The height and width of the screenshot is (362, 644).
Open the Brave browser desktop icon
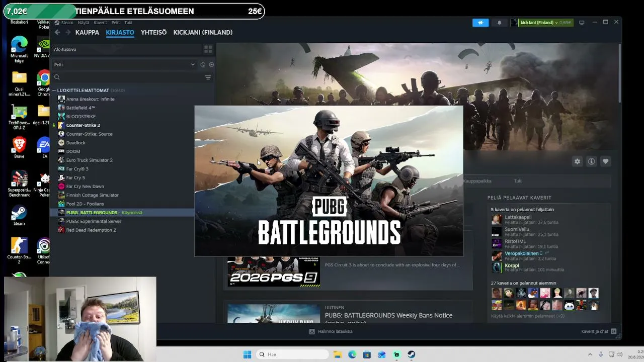(19, 148)
